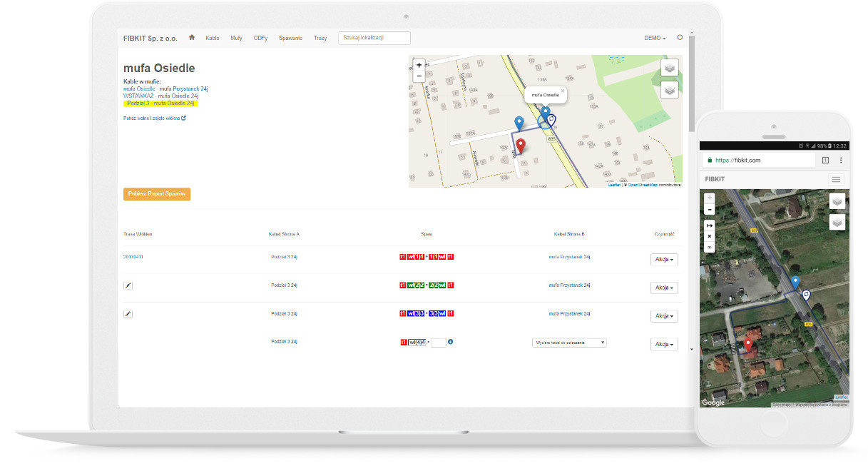Viewport: 868px width, 476px height.
Task: Open 'WSTAWKA2 - mufa Osiedle 24j' cable link
Action: (160, 96)
